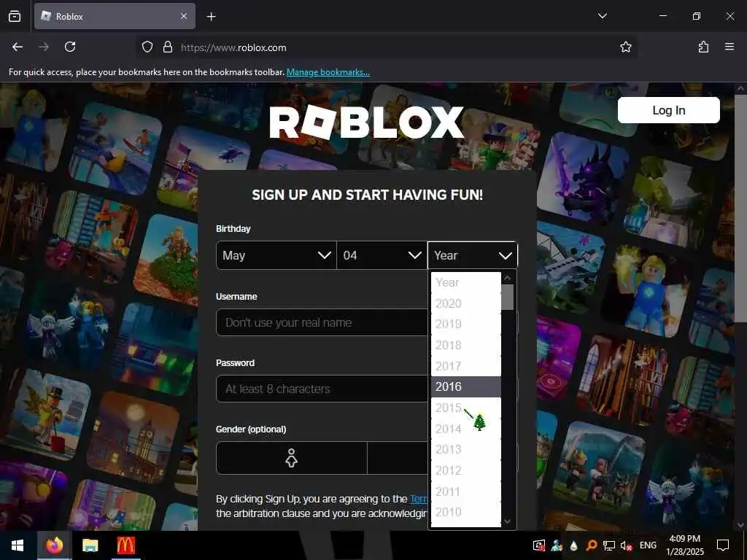Click the year list scrollbar thumb
The height and width of the screenshot is (560, 747).
click(x=508, y=297)
